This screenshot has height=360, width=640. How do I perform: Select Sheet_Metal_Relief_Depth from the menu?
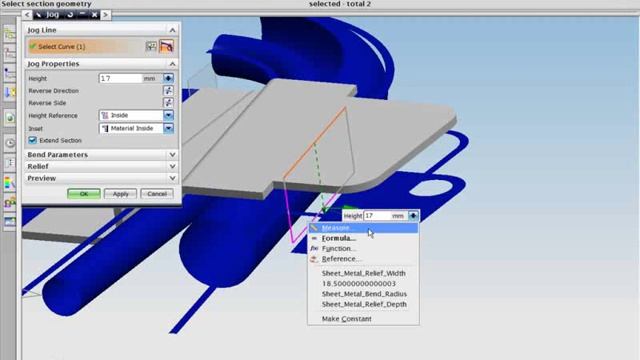[363, 304]
